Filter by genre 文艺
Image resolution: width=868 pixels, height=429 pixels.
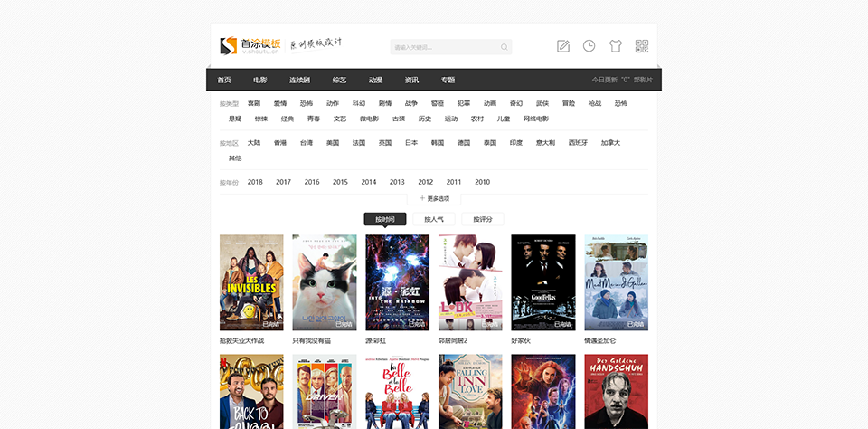pos(340,119)
